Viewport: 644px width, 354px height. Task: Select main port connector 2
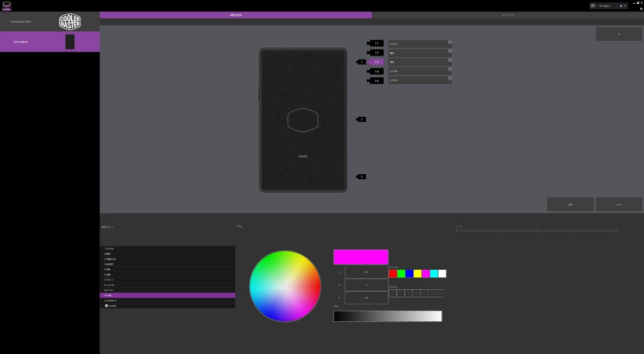coord(362,119)
